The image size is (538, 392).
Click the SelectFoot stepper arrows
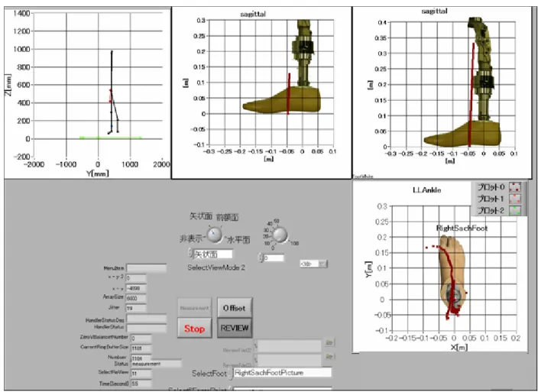coord(231,373)
